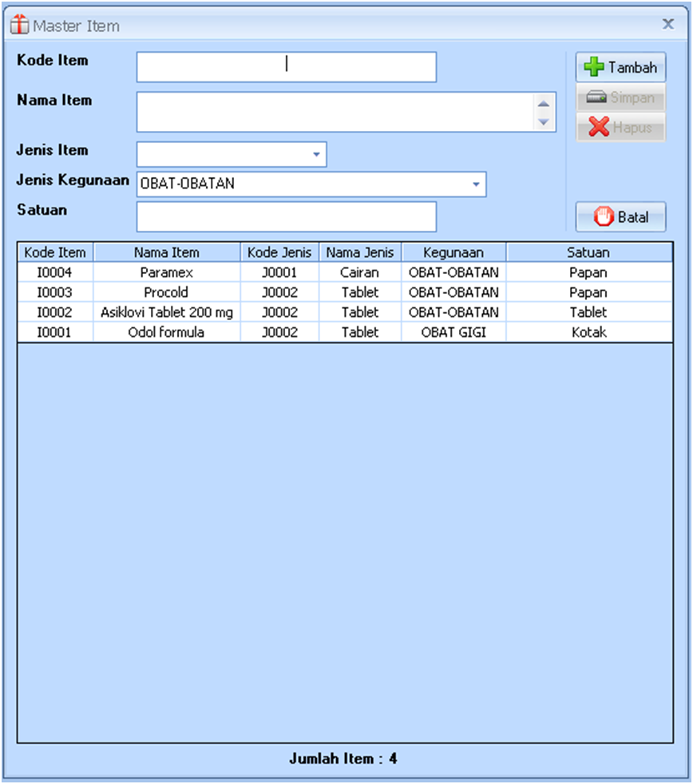Viewport: 693px width, 784px height.
Task: Click inside the Kode Item input field
Action: pyautogui.click(x=286, y=67)
